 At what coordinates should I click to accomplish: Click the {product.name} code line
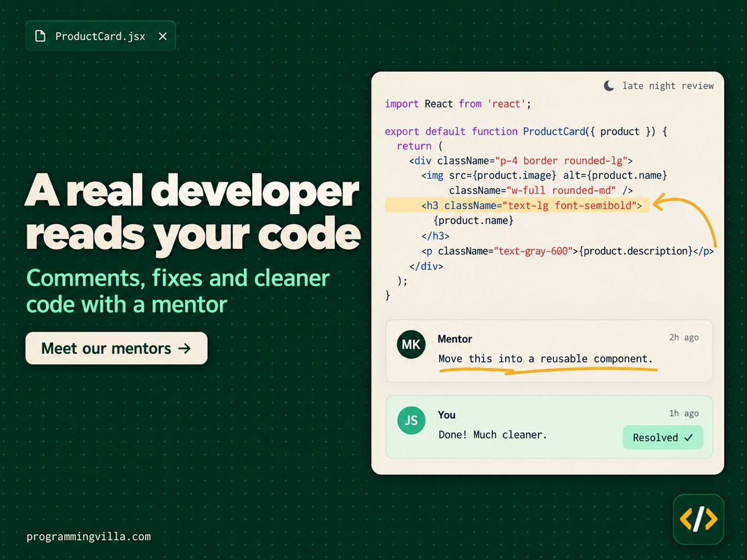click(474, 220)
